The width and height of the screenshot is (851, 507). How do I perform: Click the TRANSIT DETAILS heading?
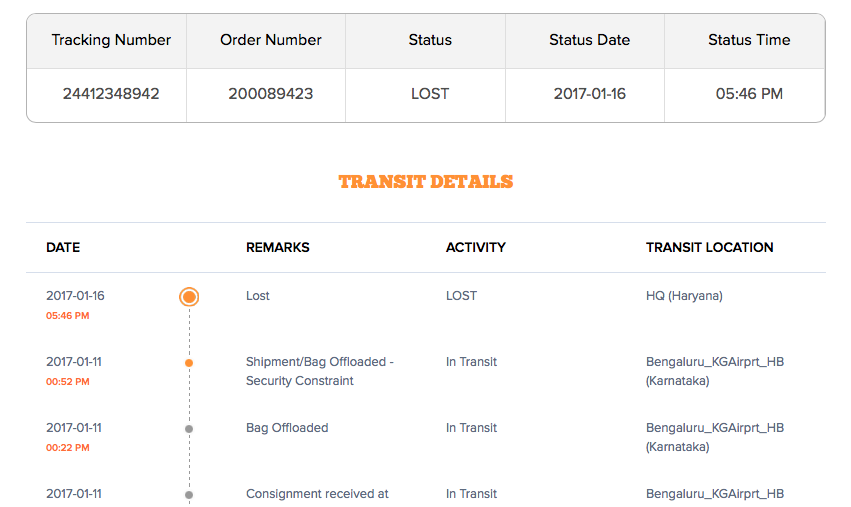(426, 182)
